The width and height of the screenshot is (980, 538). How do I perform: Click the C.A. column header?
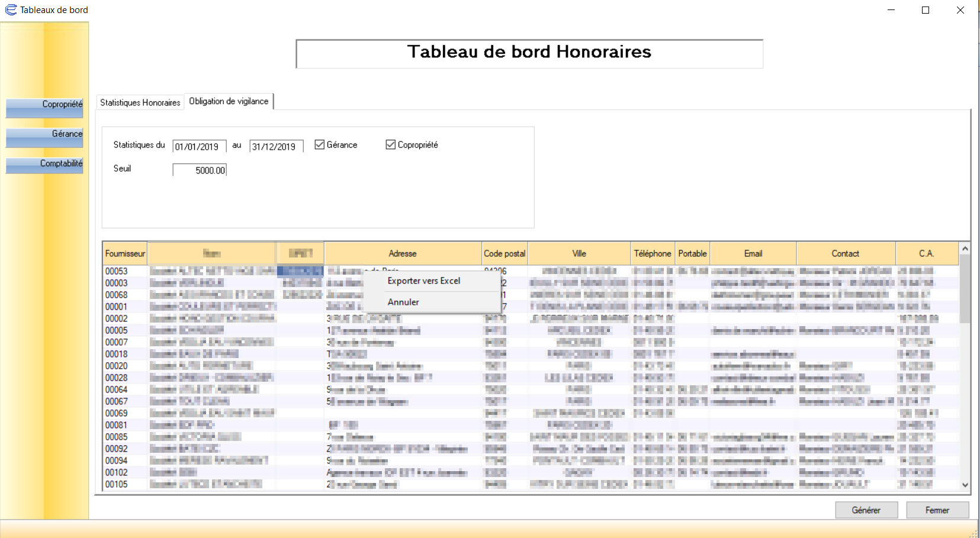point(927,253)
